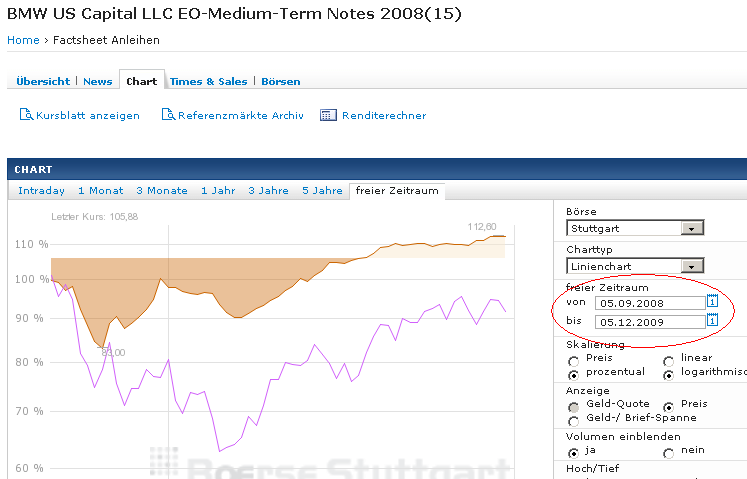Show the Intraday chart period
747x479 pixels.
(x=41, y=190)
